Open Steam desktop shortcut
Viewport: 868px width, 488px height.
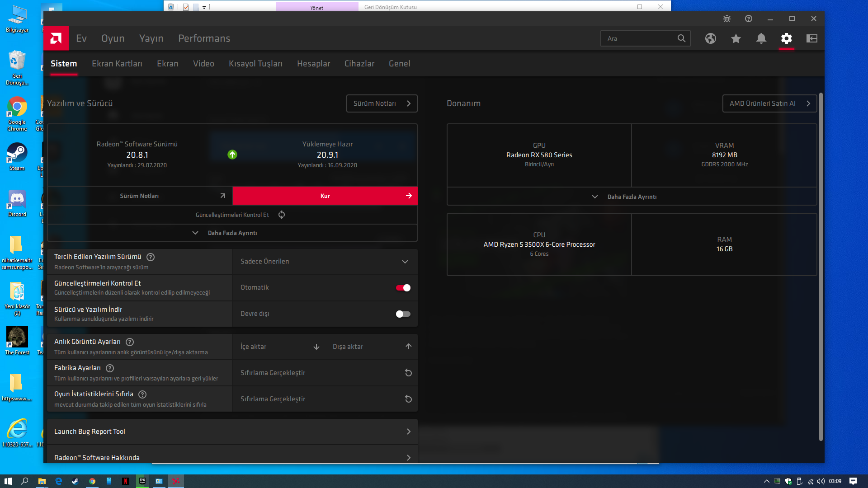17,157
